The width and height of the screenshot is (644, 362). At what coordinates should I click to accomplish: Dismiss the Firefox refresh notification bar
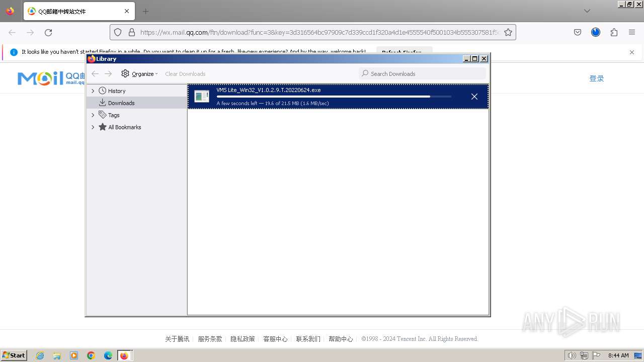(632, 52)
